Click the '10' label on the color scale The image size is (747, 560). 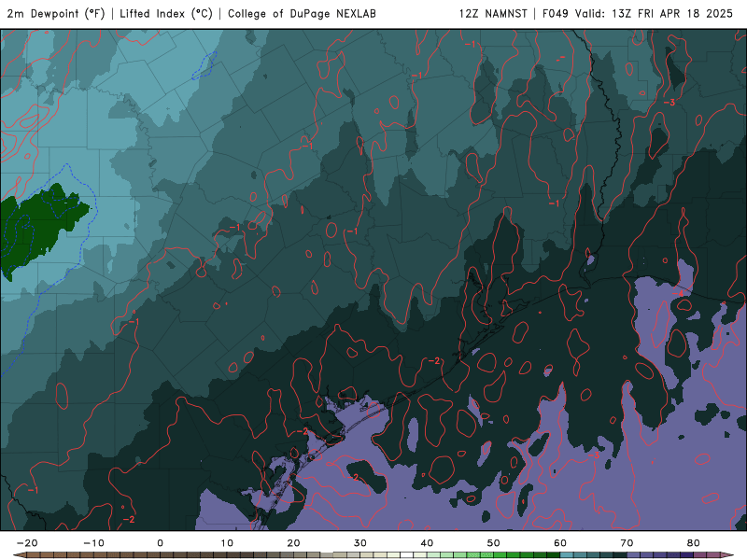click(x=227, y=543)
